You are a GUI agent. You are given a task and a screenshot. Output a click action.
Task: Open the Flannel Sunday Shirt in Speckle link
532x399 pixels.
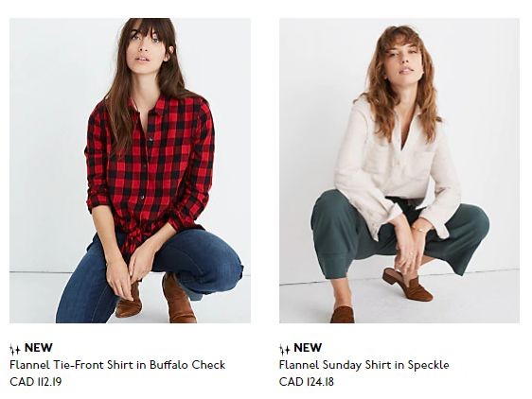[x=364, y=365]
